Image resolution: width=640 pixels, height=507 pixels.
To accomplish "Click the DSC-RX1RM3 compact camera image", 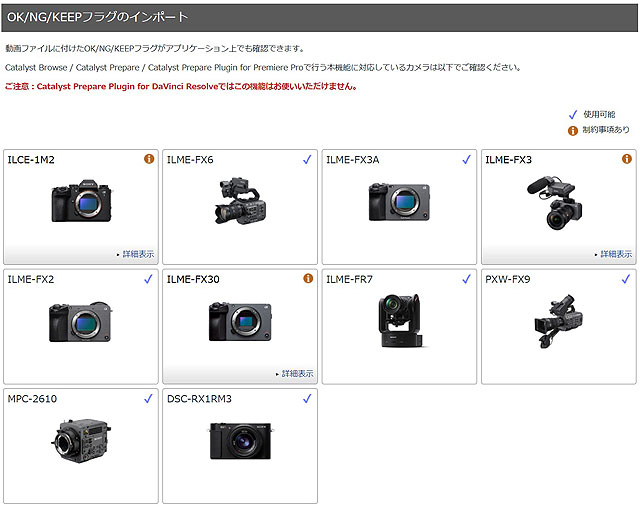I will (x=240, y=440).
